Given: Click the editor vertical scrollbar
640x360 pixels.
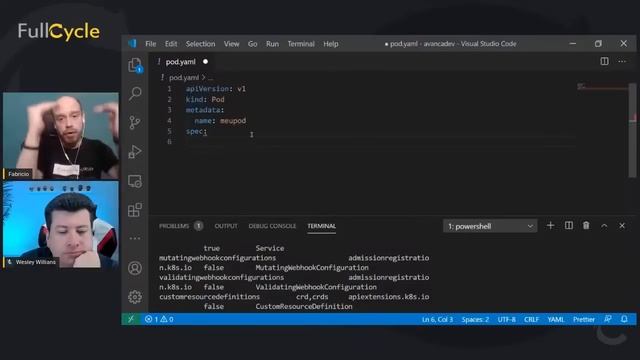Looking at the screenshot, I should [x=632, y=131].
